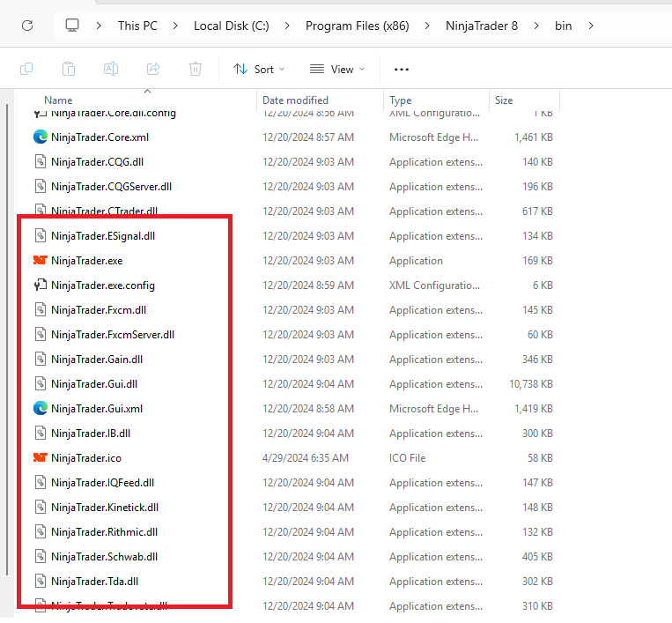Click the Paste icon in toolbar
Image resolution: width=672 pixels, height=623 pixels.
69,69
